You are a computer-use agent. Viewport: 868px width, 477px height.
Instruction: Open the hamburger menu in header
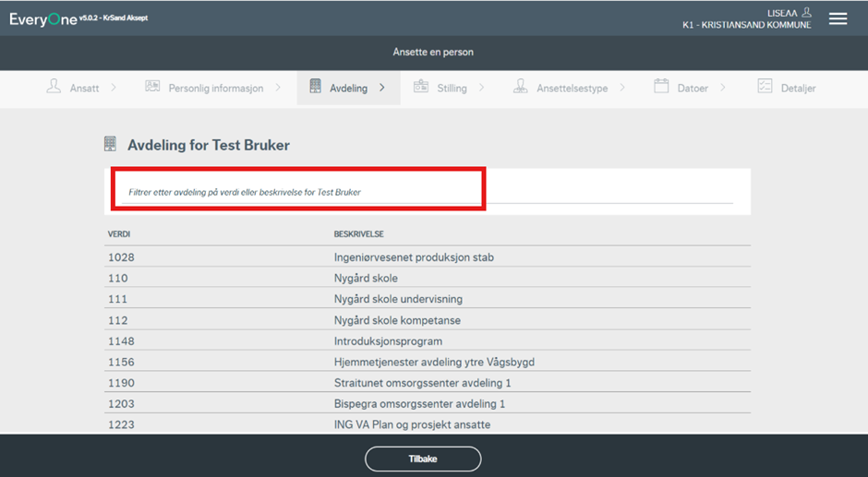pos(838,18)
